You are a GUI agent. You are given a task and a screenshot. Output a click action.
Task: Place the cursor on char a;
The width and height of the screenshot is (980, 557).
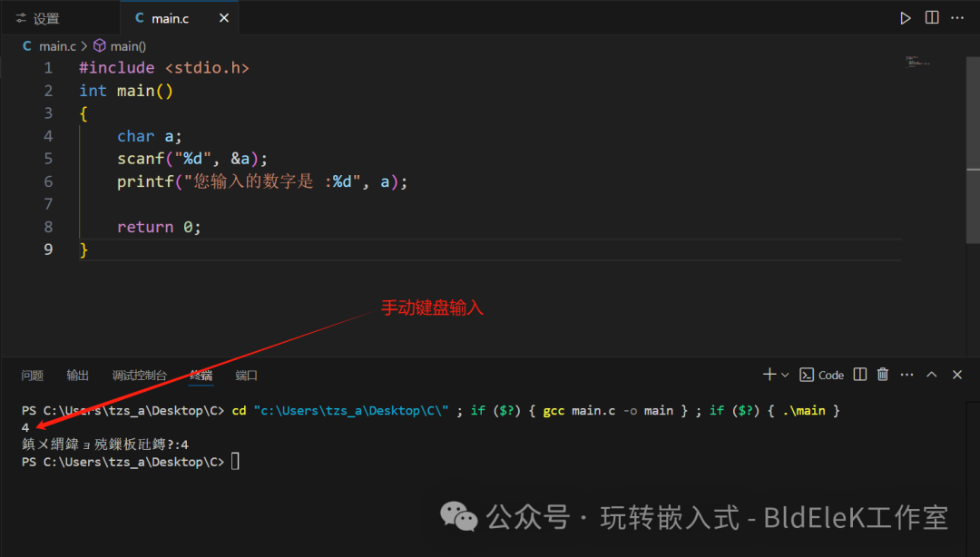point(149,136)
